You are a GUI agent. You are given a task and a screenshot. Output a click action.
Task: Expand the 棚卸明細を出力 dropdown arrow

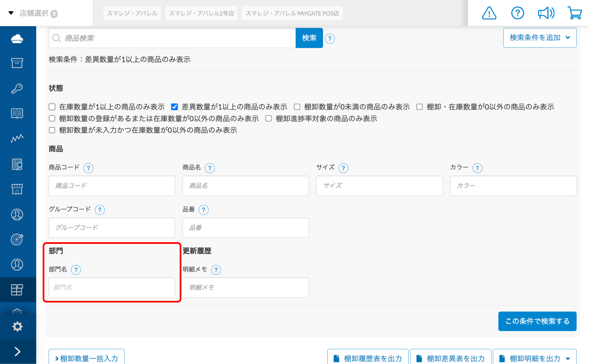(568, 358)
